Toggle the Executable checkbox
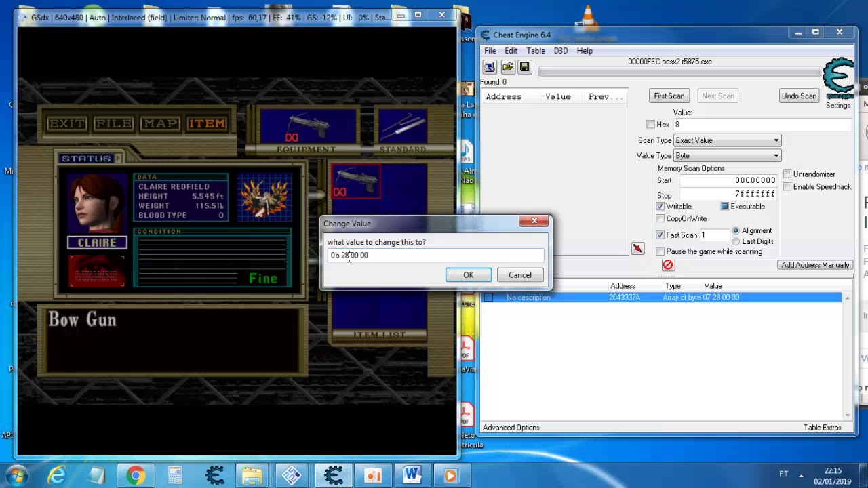The image size is (868, 488). tap(725, 207)
